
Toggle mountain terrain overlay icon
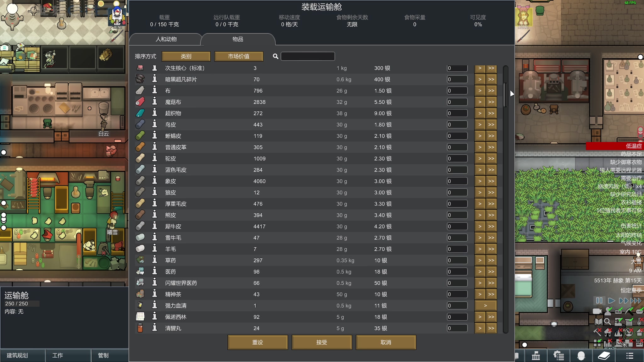pos(619,332)
